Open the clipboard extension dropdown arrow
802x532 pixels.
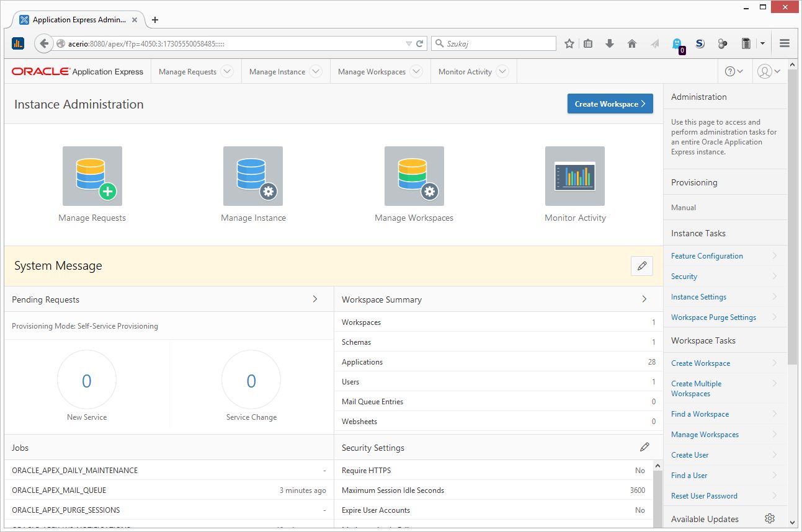point(762,43)
